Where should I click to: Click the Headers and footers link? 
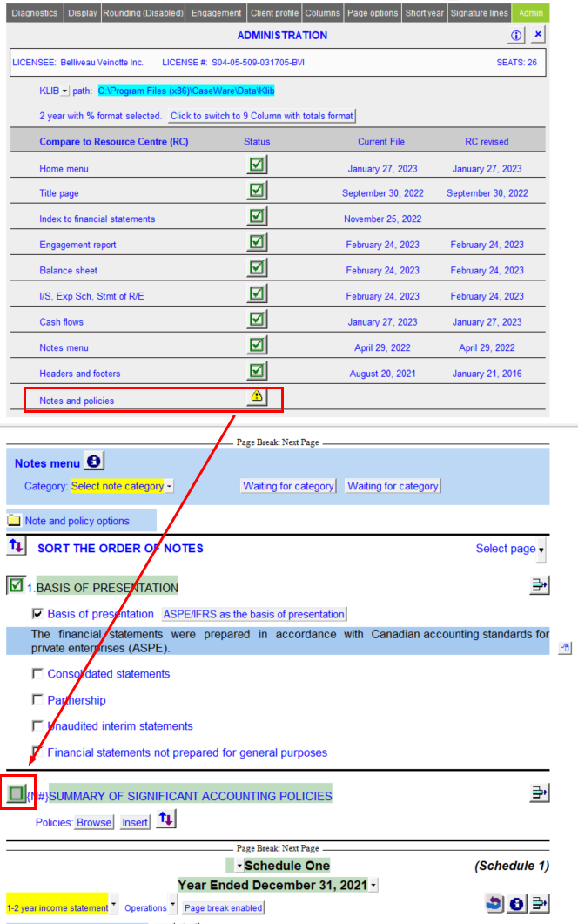[79, 374]
